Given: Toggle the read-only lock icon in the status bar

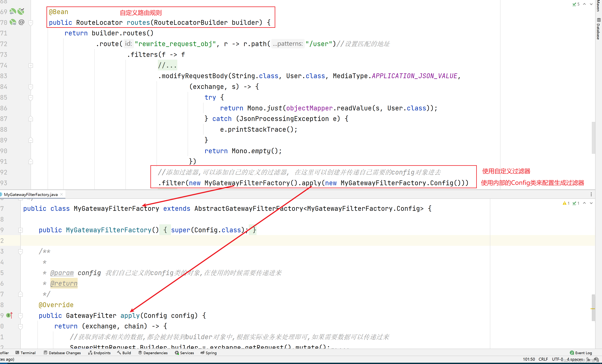Looking at the screenshot, I should click(588, 359).
